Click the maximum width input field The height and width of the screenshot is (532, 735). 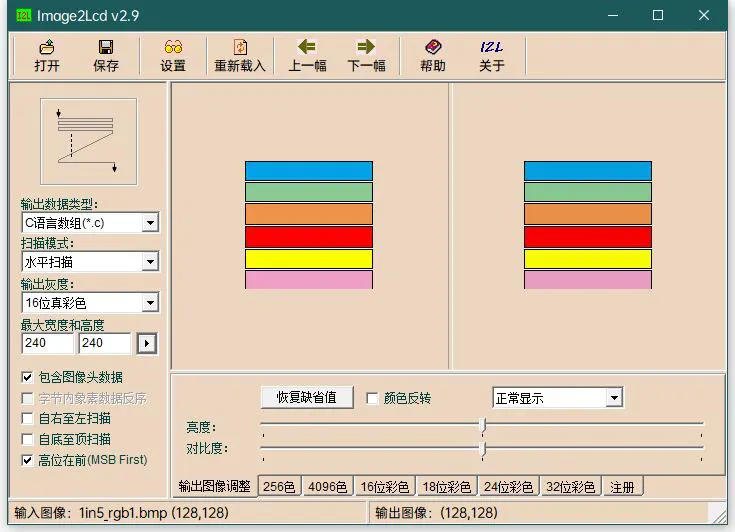(x=48, y=343)
